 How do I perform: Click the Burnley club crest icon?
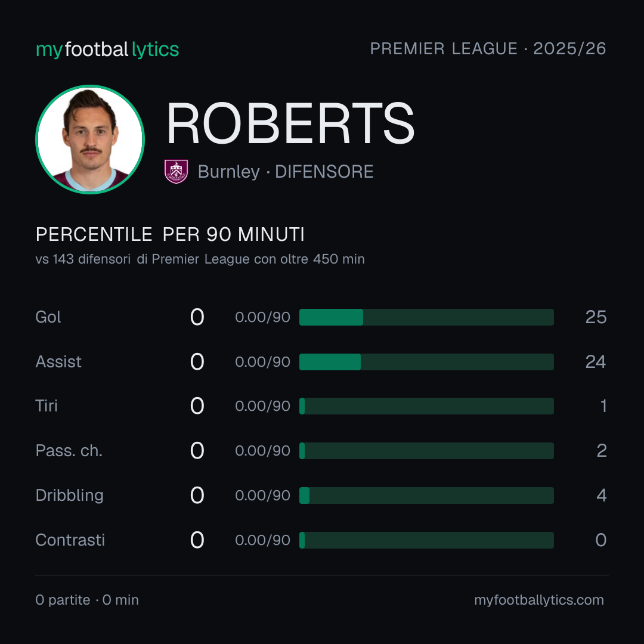pos(176,171)
